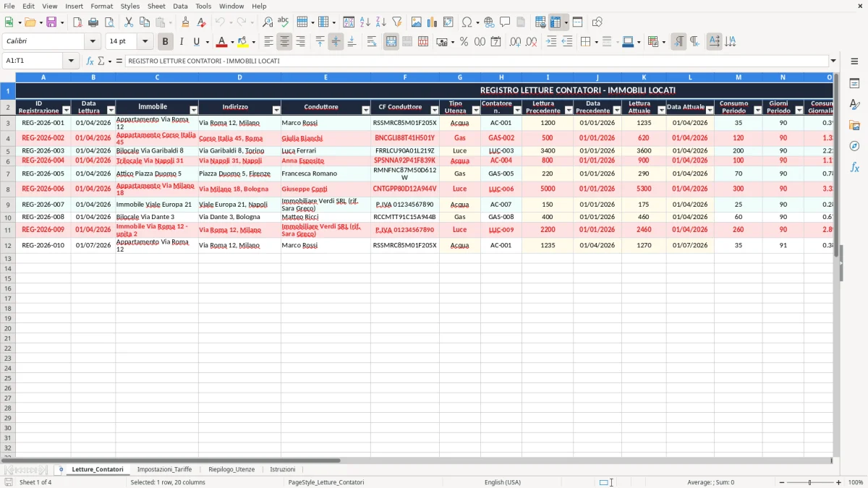Select column F header
Viewport: 868px width, 488px height.
point(405,77)
